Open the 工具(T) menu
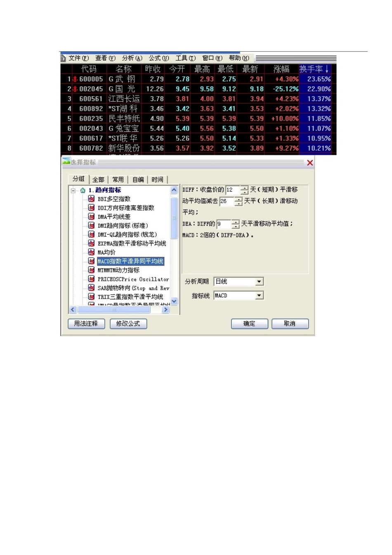Viewport: 392px width, 555px height. click(x=186, y=58)
